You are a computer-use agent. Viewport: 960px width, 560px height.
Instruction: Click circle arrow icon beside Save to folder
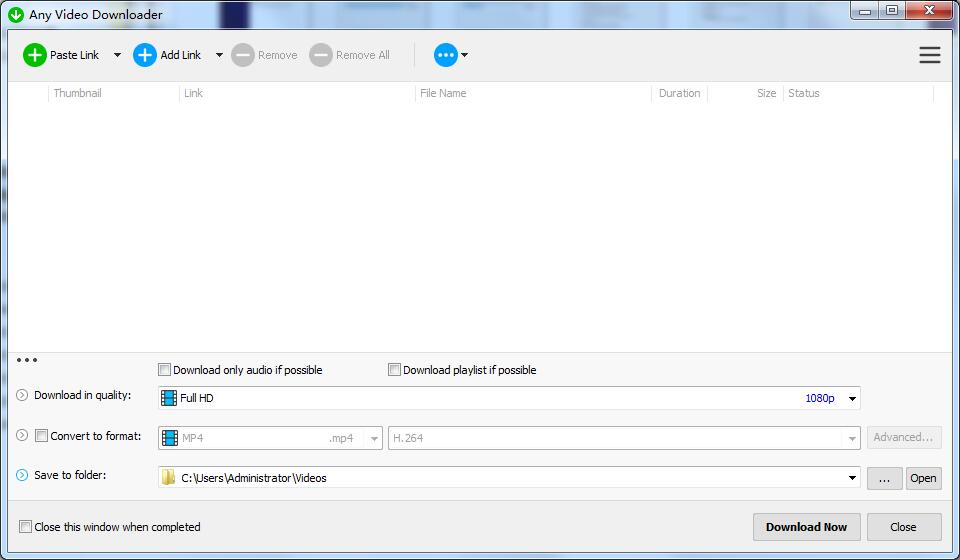pos(22,475)
